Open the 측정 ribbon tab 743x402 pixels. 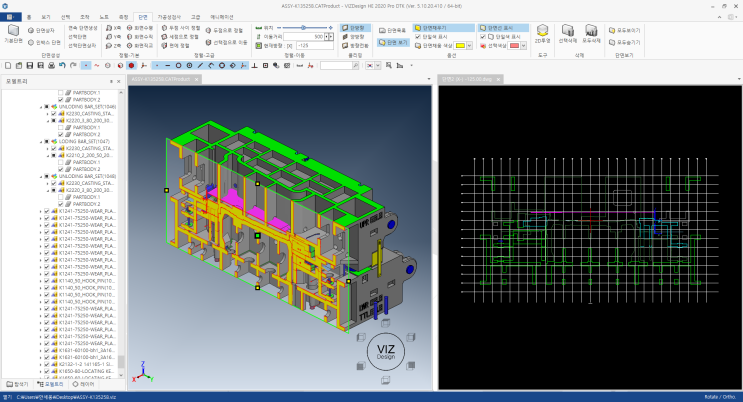123,17
